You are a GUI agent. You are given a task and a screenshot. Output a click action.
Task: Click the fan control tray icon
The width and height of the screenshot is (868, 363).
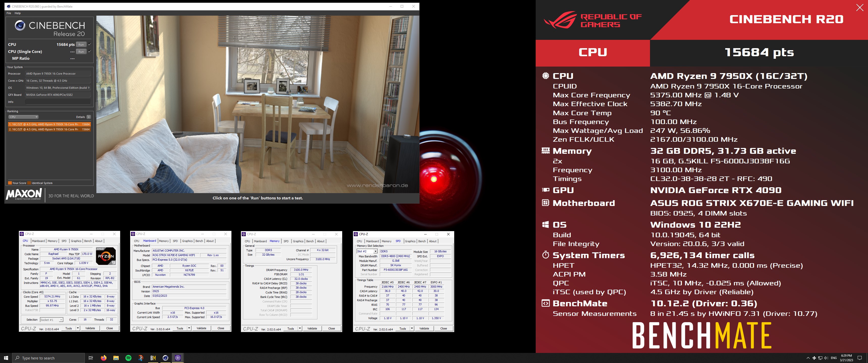814,358
